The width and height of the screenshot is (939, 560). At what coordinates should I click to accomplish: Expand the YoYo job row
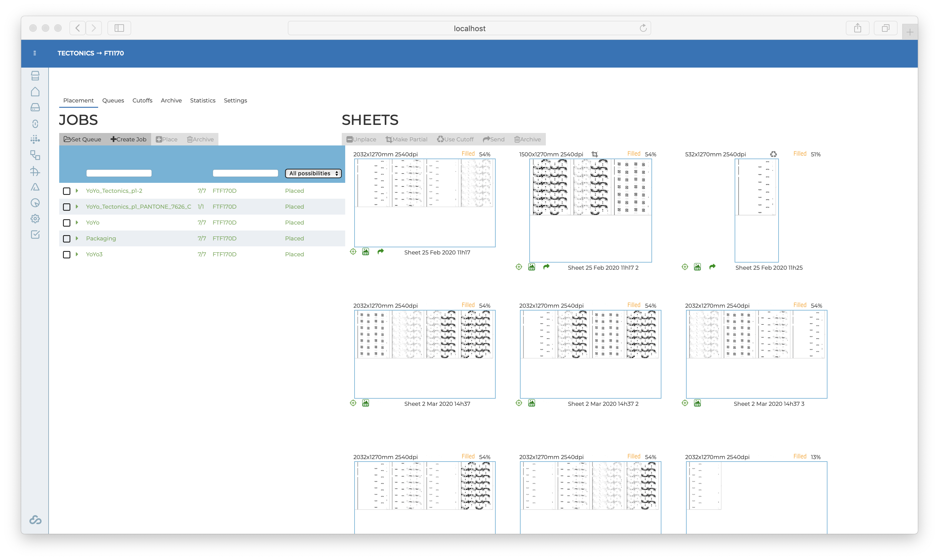77,222
